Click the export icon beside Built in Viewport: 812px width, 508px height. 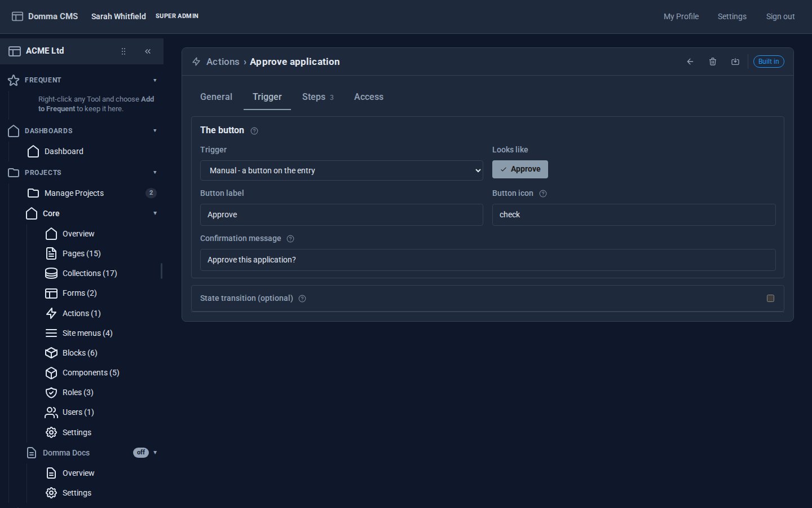(x=735, y=62)
